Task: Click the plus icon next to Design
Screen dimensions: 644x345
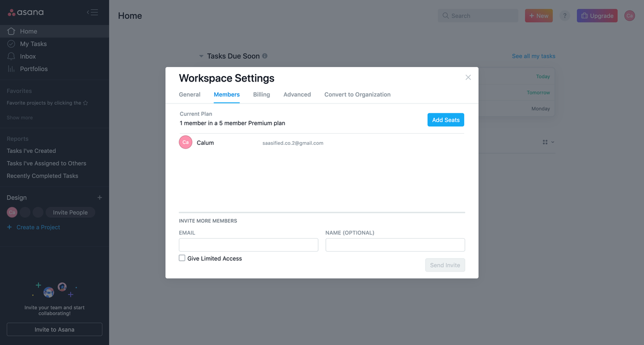Action: tap(99, 197)
